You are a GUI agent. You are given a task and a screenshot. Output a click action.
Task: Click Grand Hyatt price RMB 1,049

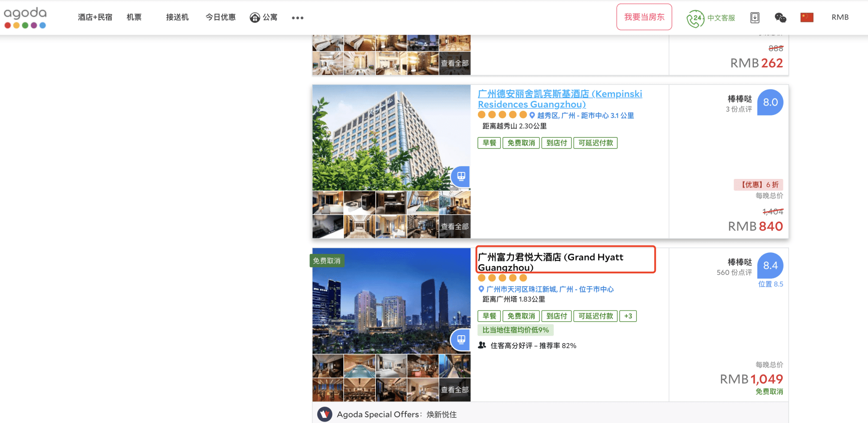tap(751, 379)
